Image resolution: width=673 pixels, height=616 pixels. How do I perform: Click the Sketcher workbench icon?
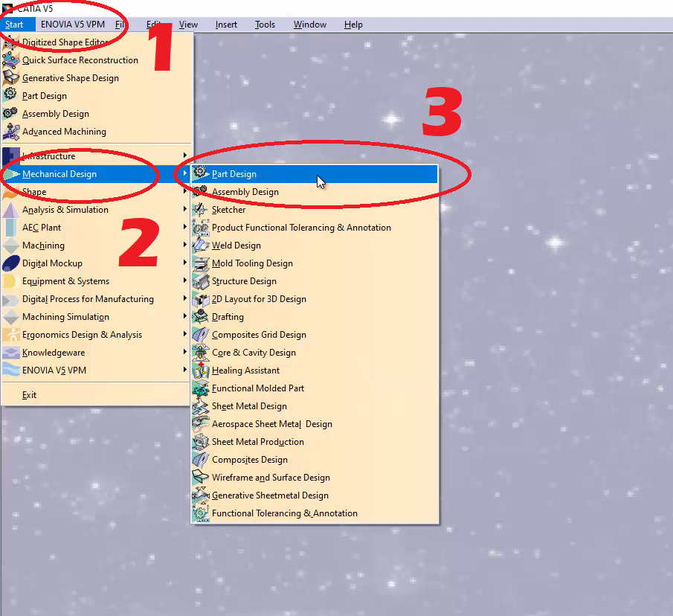tap(200, 210)
